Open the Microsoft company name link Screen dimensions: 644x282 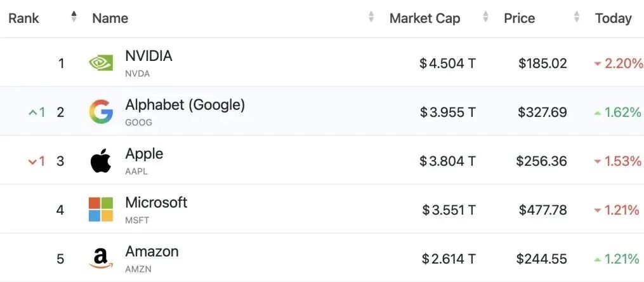[x=156, y=203]
